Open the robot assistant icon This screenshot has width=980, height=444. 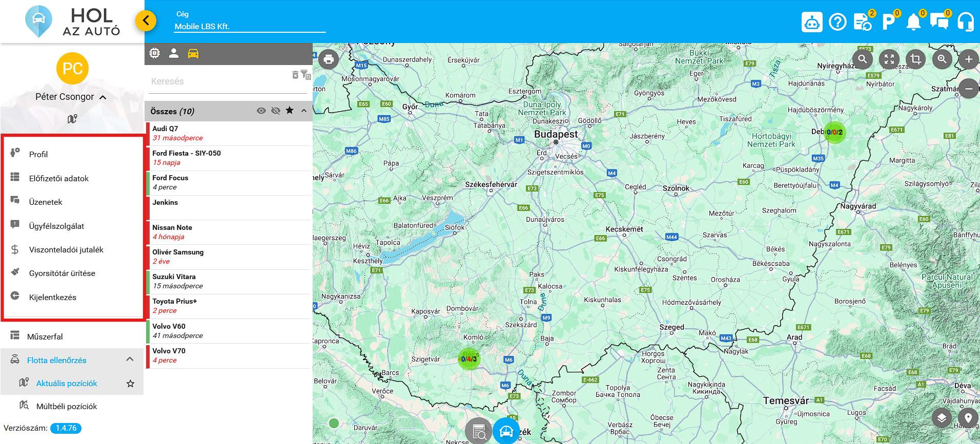pos(812,22)
